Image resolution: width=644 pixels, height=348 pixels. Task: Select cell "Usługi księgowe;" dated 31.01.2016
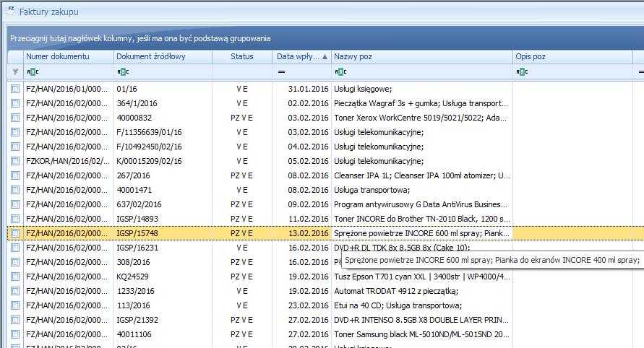[422, 89]
